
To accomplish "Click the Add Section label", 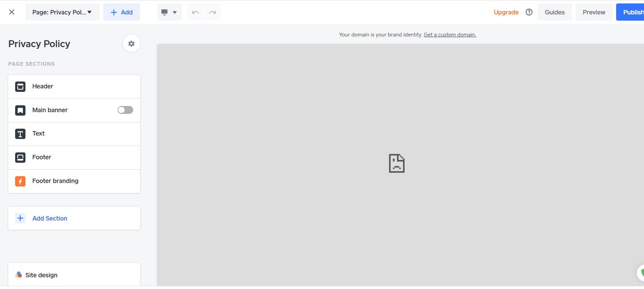I will tap(50, 218).
